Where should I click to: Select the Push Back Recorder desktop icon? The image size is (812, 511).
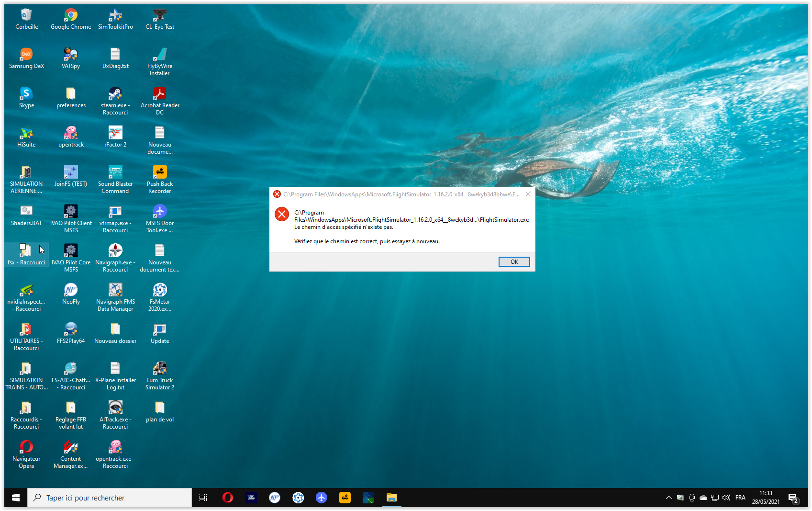(x=160, y=180)
